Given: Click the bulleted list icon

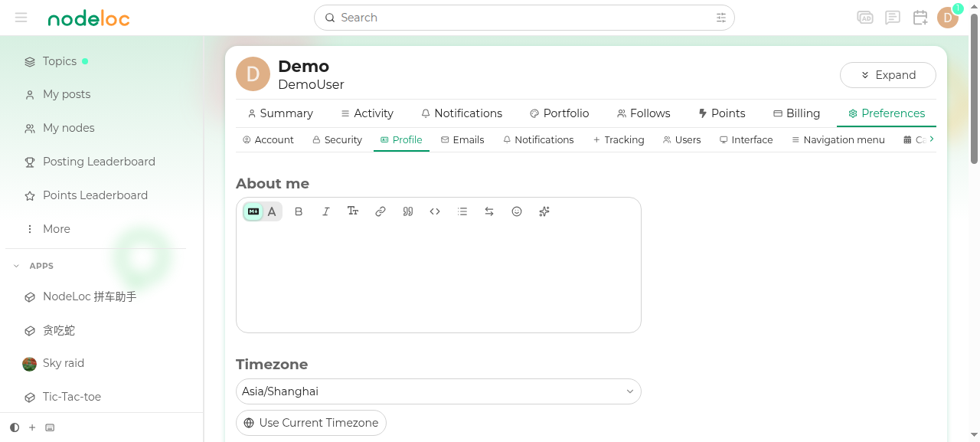Looking at the screenshot, I should coord(462,211).
